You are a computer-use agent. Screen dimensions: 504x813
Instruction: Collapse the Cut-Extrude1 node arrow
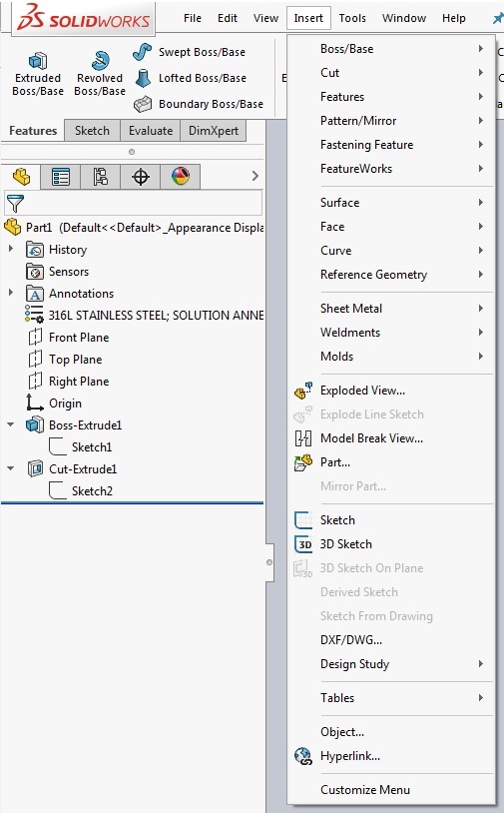coord(10,468)
